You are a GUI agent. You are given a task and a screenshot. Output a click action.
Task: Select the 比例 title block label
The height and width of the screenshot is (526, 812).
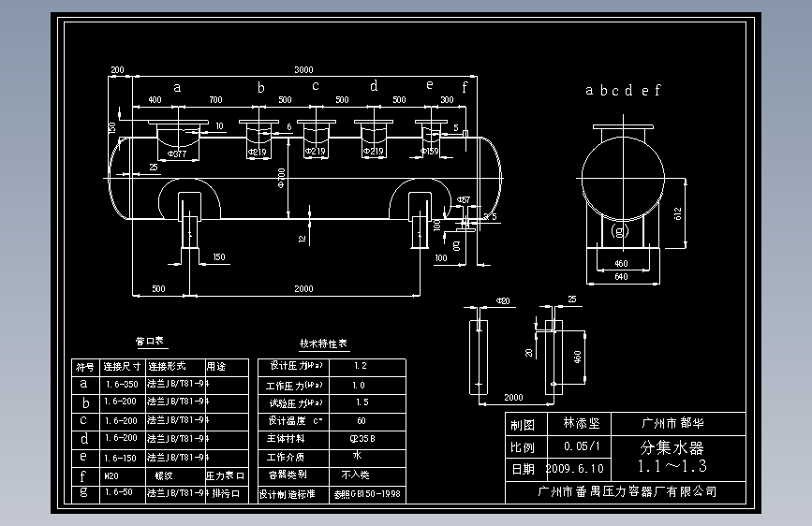(523, 447)
